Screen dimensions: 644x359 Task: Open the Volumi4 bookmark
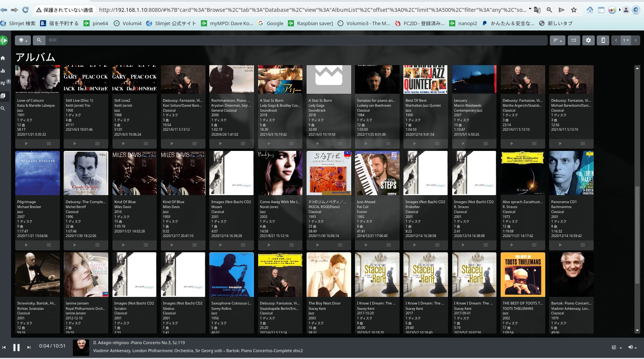pos(128,23)
